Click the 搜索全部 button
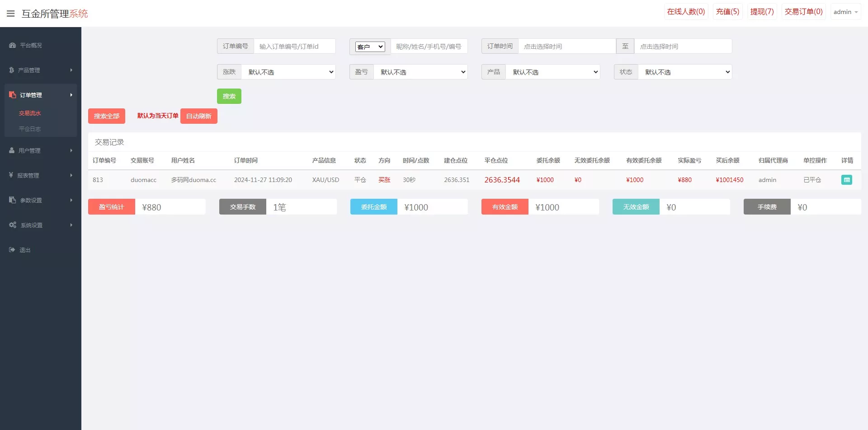 (x=107, y=116)
